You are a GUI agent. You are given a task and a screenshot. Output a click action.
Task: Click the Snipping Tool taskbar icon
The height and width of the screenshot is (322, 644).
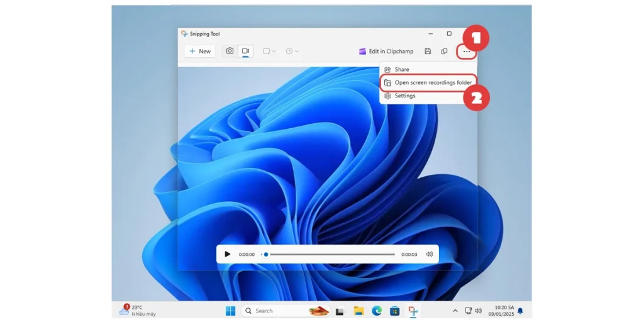pyautogui.click(x=413, y=311)
